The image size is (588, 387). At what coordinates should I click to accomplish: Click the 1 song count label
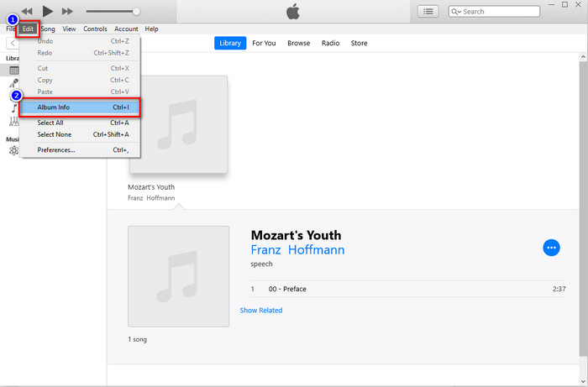pyautogui.click(x=137, y=339)
